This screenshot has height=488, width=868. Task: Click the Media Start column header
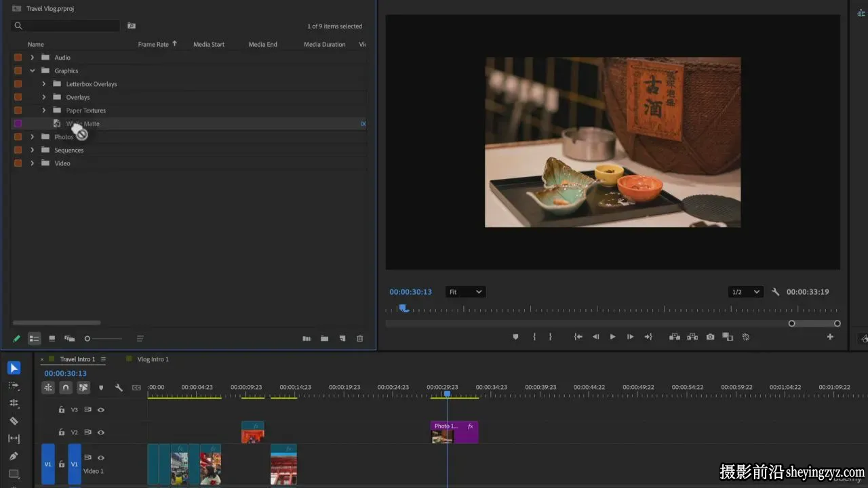click(209, 45)
